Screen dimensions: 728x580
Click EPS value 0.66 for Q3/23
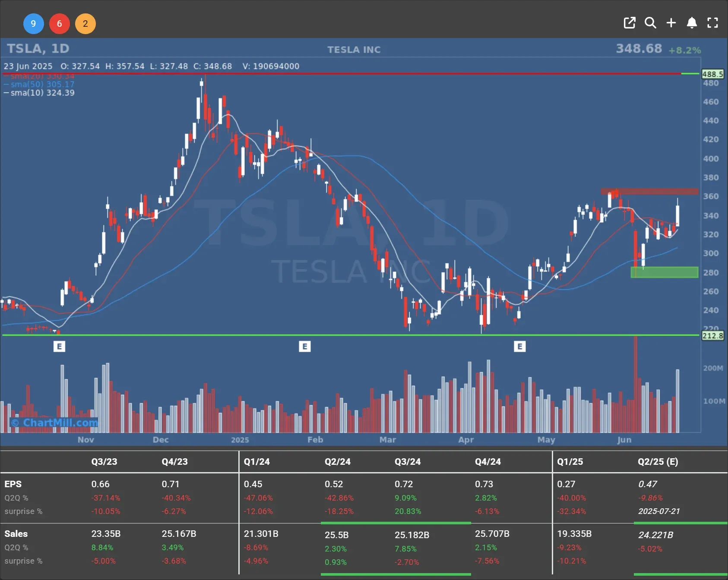click(100, 484)
